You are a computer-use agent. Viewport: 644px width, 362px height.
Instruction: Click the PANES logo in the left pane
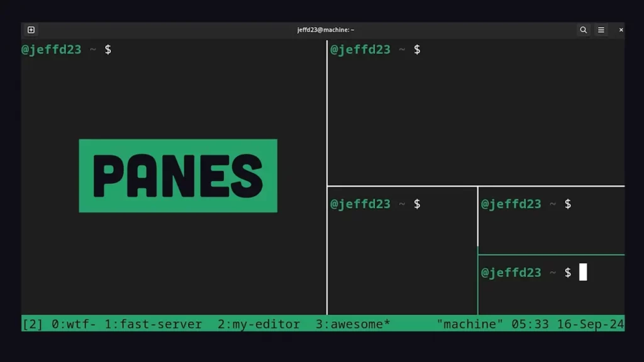(178, 176)
